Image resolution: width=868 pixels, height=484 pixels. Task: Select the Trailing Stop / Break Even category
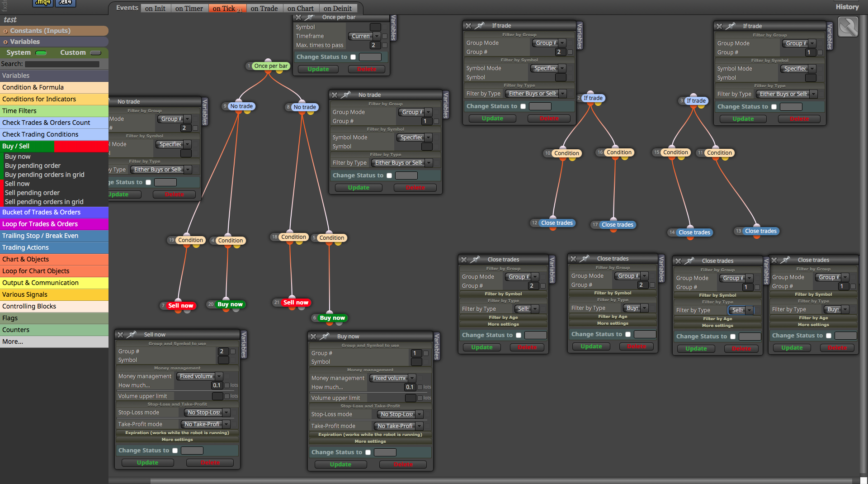click(54, 236)
